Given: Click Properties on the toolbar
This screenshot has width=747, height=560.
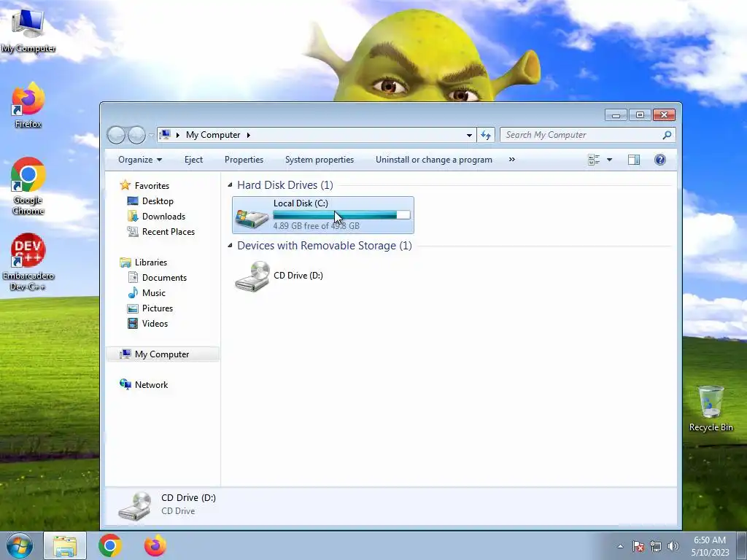Looking at the screenshot, I should point(244,160).
